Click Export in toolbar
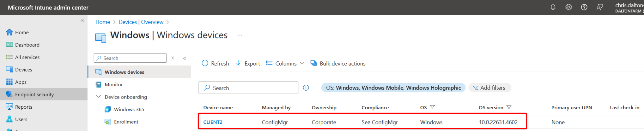 [x=248, y=63]
